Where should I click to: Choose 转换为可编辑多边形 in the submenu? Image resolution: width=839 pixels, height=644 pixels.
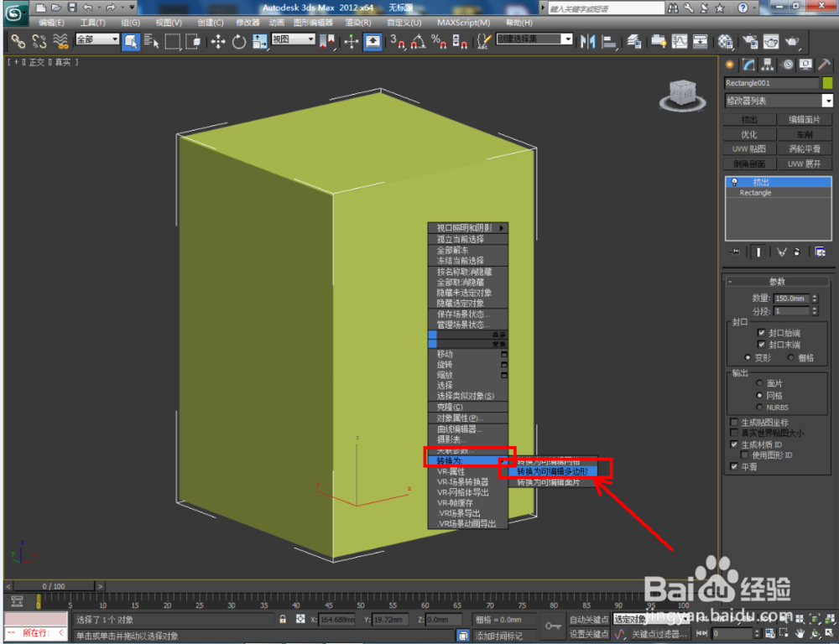[x=554, y=470]
